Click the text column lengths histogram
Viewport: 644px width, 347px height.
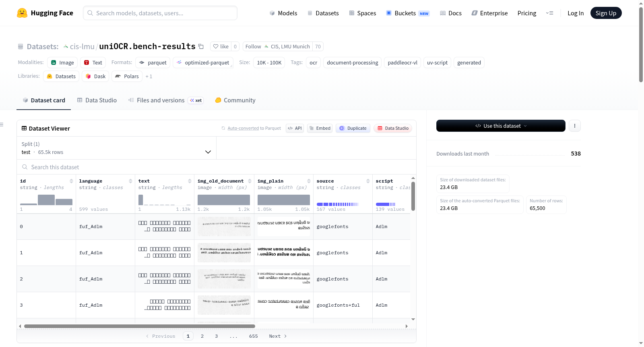pyautogui.click(x=165, y=200)
